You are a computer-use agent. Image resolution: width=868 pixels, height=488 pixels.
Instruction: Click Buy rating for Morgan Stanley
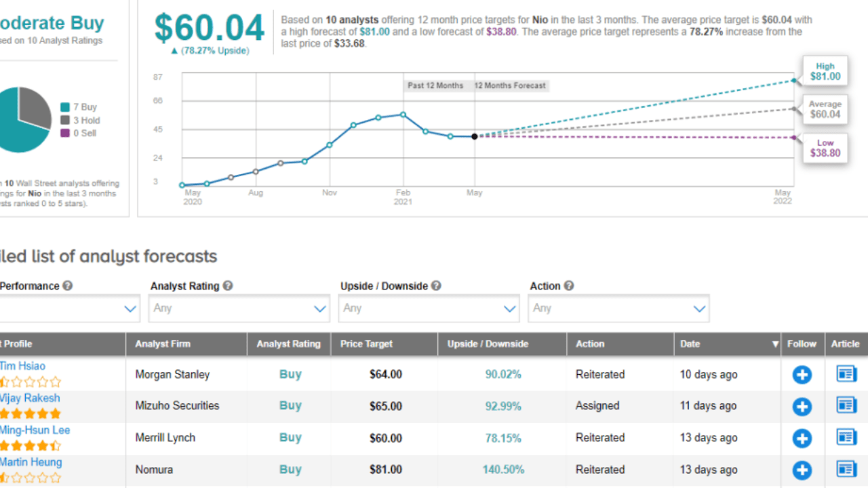tap(290, 374)
